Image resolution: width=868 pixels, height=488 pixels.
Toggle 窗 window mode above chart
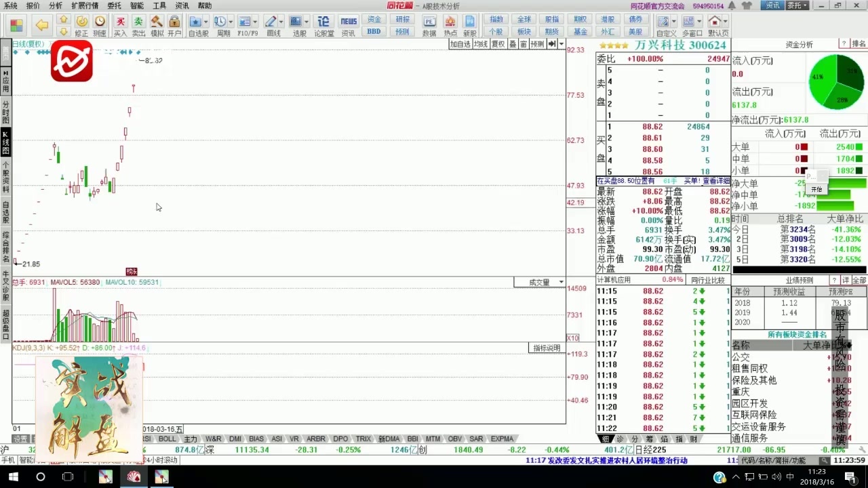524,44
